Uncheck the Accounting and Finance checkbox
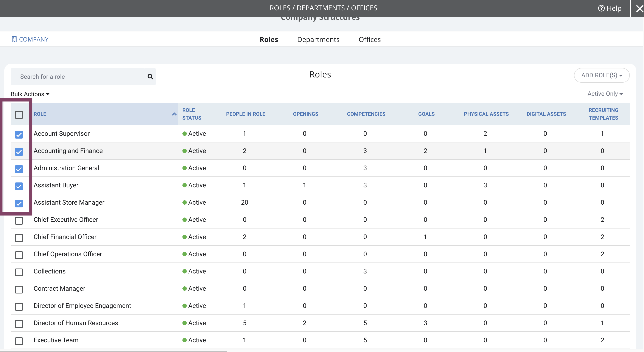Viewport: 644px width, 352px height. pyautogui.click(x=19, y=152)
